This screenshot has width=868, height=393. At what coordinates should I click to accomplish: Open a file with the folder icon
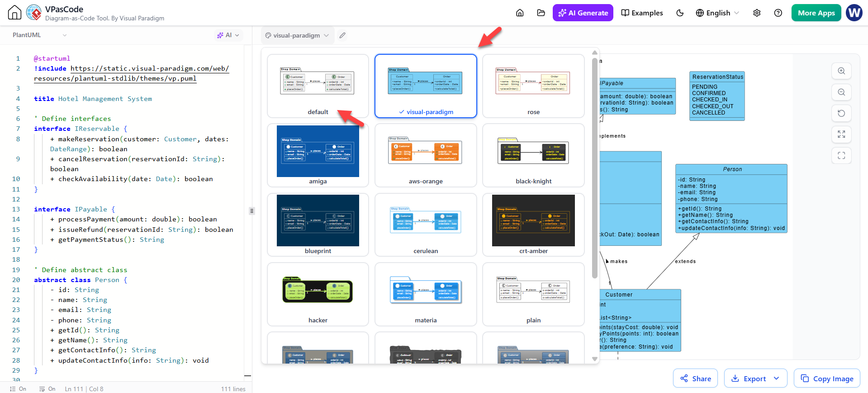click(541, 13)
